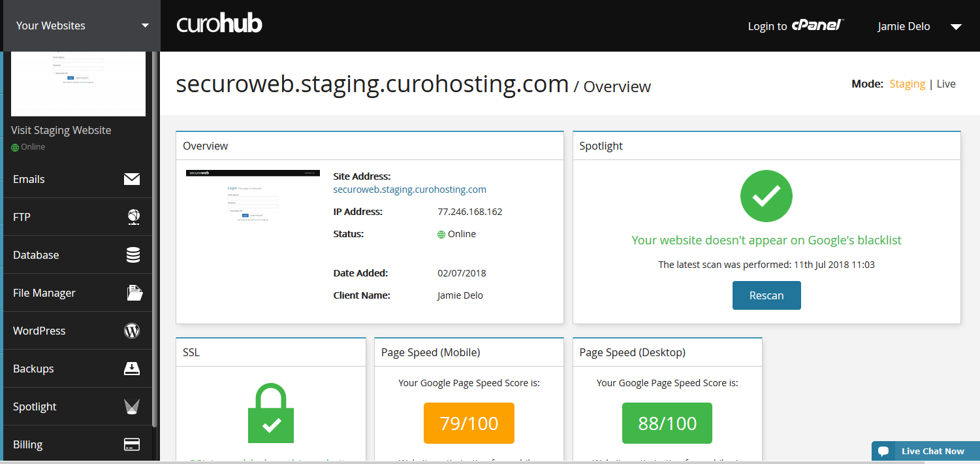Image resolution: width=980 pixels, height=464 pixels.
Task: Click the Overview panel site screenshot thumbnail
Action: coord(253,196)
